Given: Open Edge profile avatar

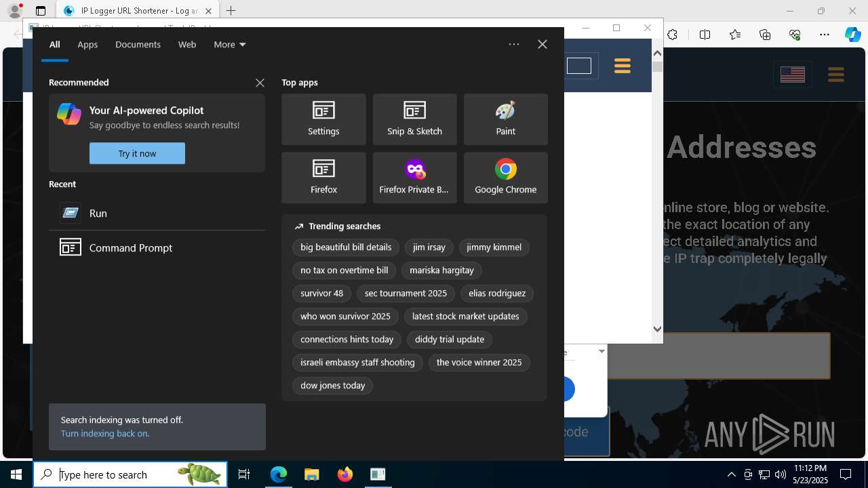Looking at the screenshot, I should pyautogui.click(x=14, y=11).
